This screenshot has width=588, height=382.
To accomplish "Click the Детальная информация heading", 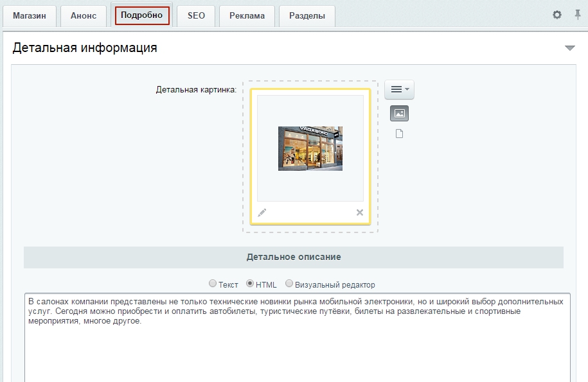I will [85, 48].
